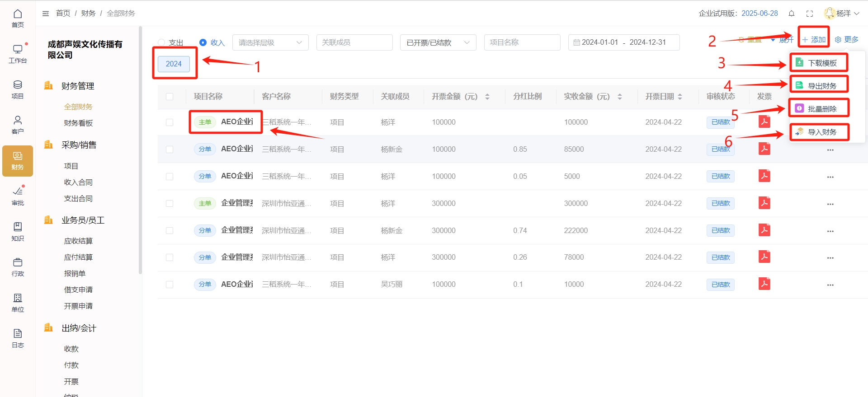868x397 pixels.
Task: Toggle the fullscreen icon in header
Action: pyautogui.click(x=810, y=14)
